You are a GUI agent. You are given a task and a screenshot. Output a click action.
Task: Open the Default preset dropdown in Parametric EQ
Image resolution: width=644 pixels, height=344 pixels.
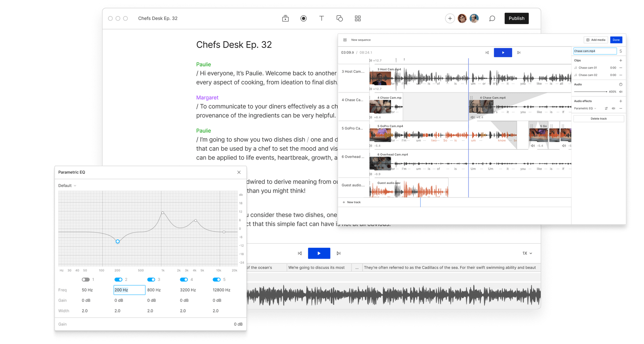[67, 186]
